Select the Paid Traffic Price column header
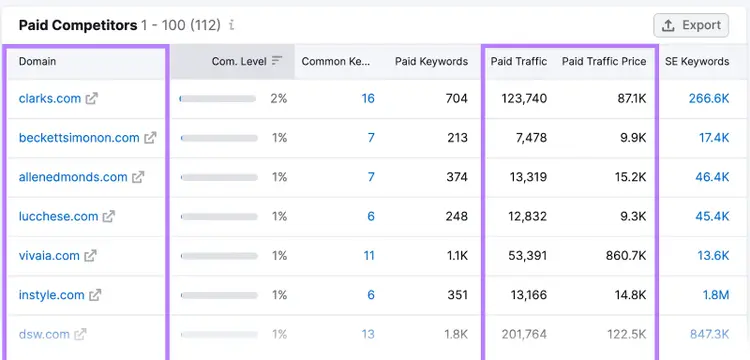Image resolution: width=750 pixels, height=360 pixels. pos(604,61)
